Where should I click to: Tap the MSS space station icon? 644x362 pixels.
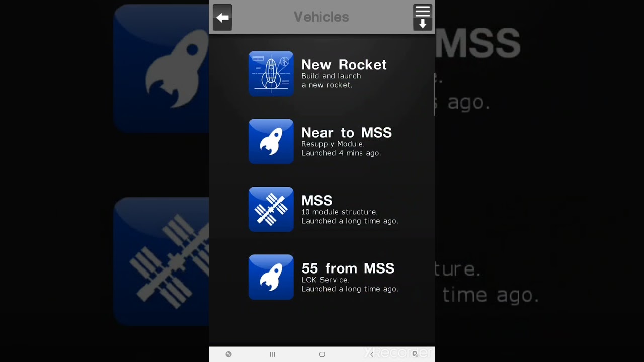tap(271, 209)
